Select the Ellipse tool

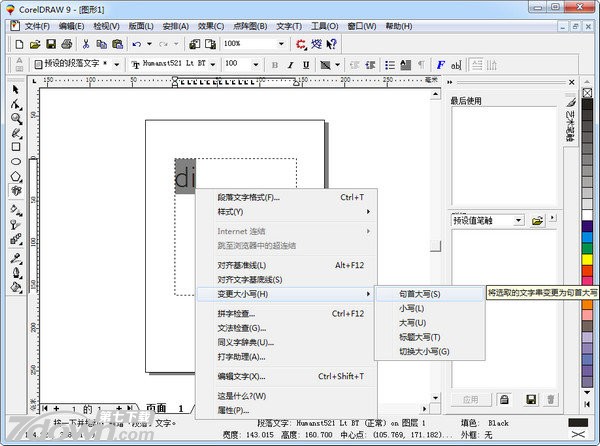click(x=16, y=160)
